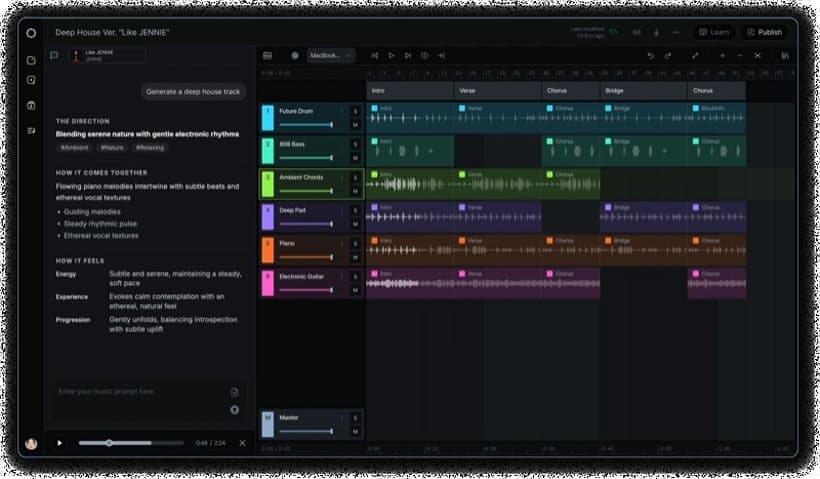Select the Bridge section marker
Screen dimensions: 820x479
pyautogui.click(x=643, y=90)
